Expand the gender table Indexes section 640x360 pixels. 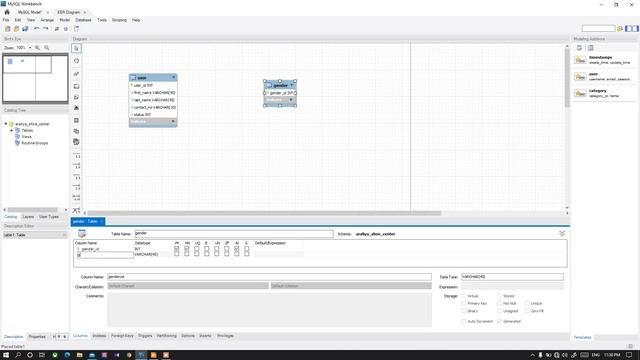pyautogui.click(x=291, y=100)
